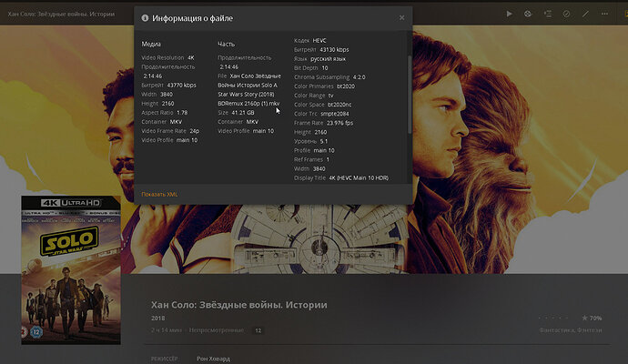Screen dimensions: 628x364
Task: Click the Непросмотренные status text
Action: point(217,330)
